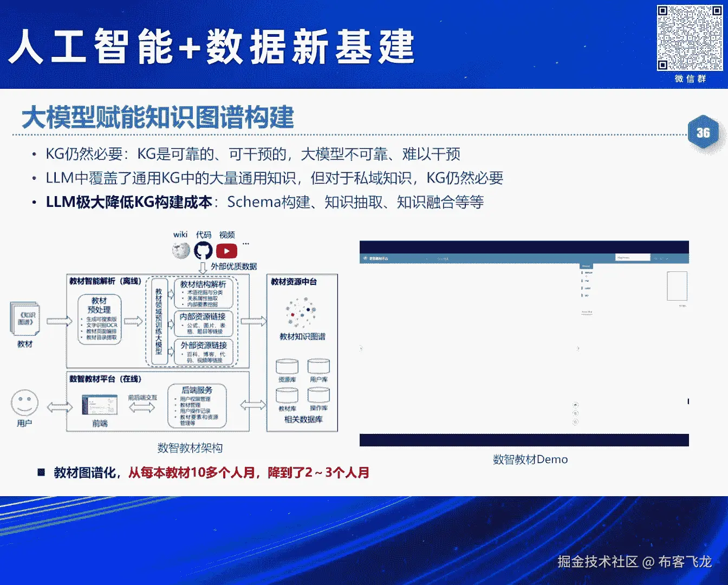Click the 数智教材平台 logo in demo header
The height and width of the screenshot is (585, 728).
click(375, 259)
